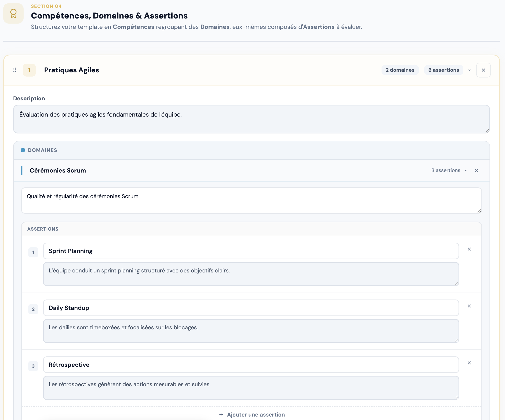The image size is (505, 420).
Task: Click the drag handle for Pratiques Agiles
Action: (15, 70)
